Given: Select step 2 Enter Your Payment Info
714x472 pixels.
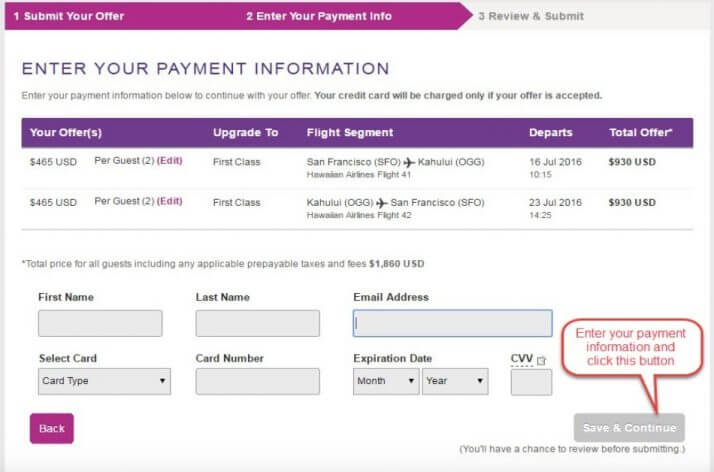Looking at the screenshot, I should (319, 16).
